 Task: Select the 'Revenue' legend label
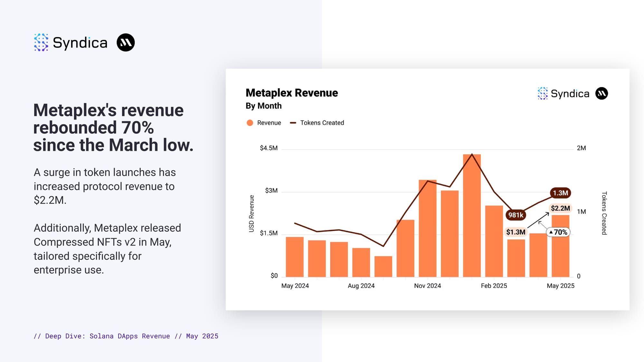[269, 123]
